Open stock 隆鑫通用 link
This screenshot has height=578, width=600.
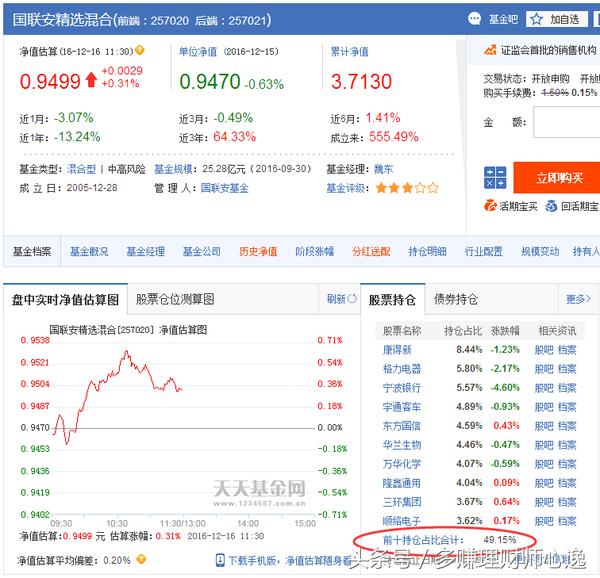tap(402, 483)
